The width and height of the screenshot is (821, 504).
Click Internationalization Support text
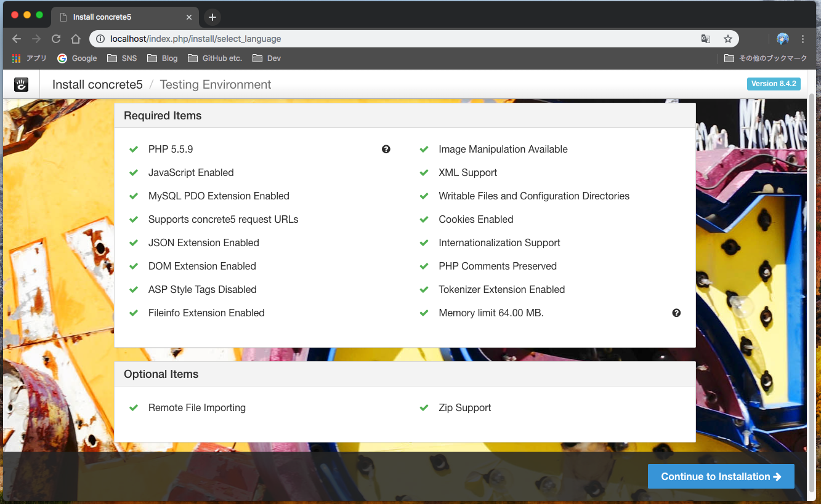499,242
